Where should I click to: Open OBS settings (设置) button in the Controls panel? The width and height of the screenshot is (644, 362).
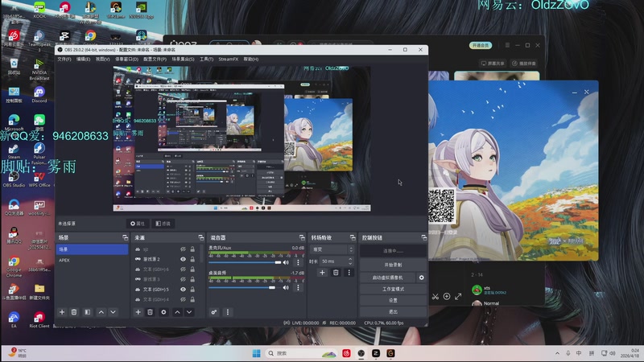click(x=393, y=300)
